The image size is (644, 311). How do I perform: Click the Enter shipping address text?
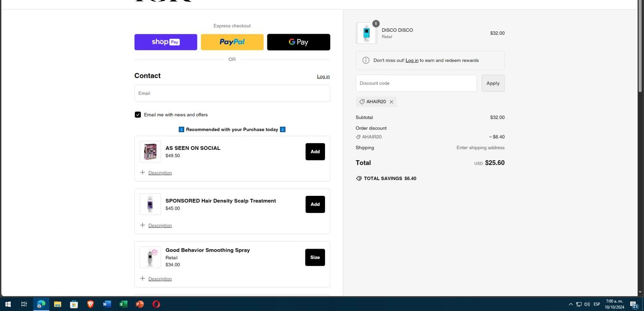point(480,148)
